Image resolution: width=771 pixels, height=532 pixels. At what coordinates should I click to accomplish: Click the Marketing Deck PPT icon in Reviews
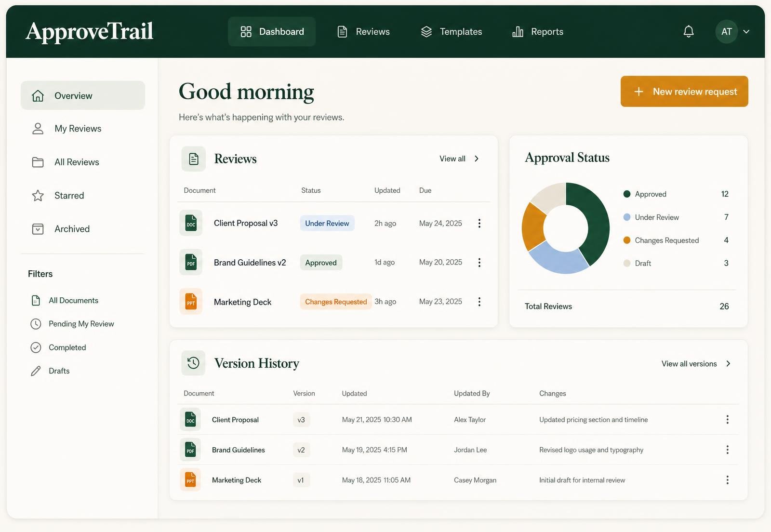(x=191, y=302)
